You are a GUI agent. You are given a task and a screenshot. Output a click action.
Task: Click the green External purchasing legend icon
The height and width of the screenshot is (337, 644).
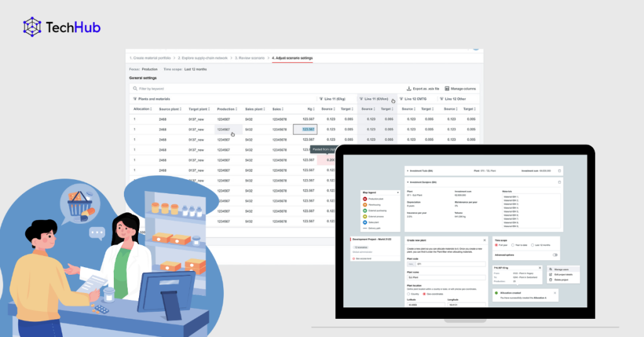coord(365,211)
